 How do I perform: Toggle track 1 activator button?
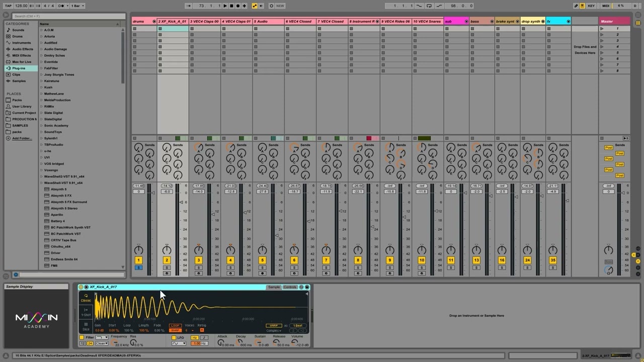click(138, 260)
